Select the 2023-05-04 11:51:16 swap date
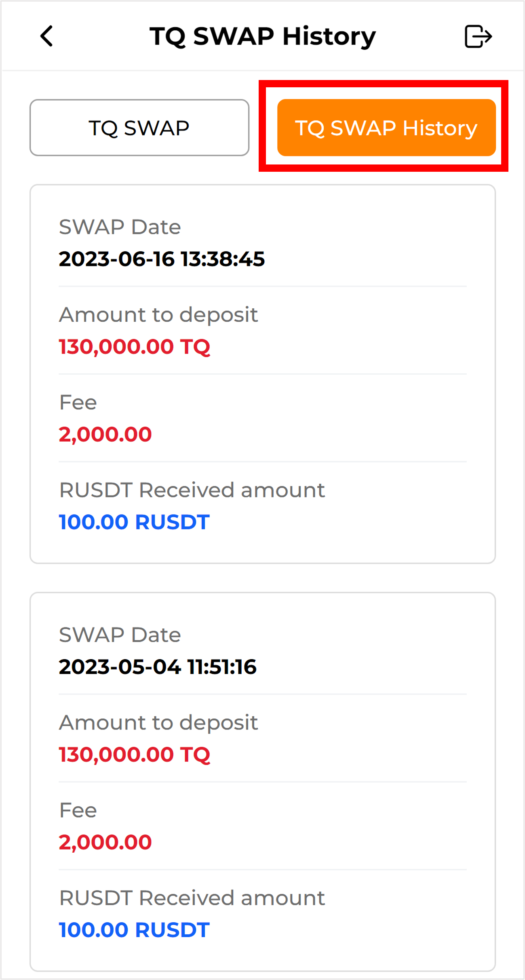525x980 pixels. 158,667
